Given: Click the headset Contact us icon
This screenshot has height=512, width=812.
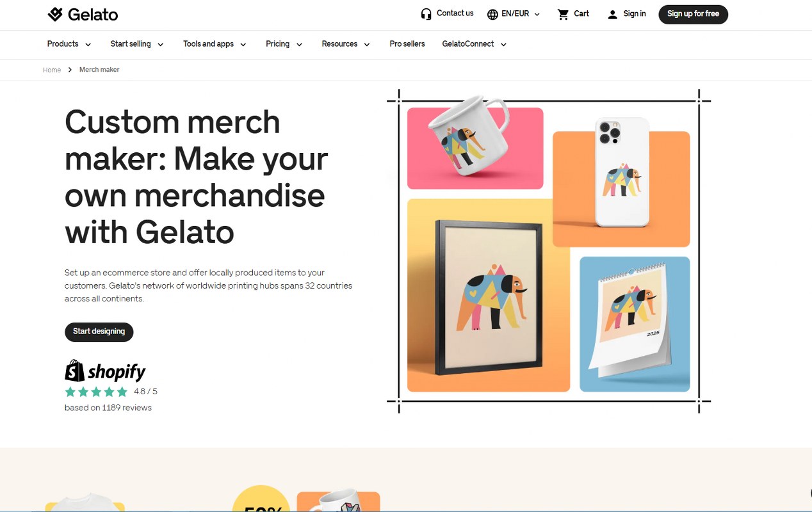Looking at the screenshot, I should pyautogui.click(x=426, y=14).
